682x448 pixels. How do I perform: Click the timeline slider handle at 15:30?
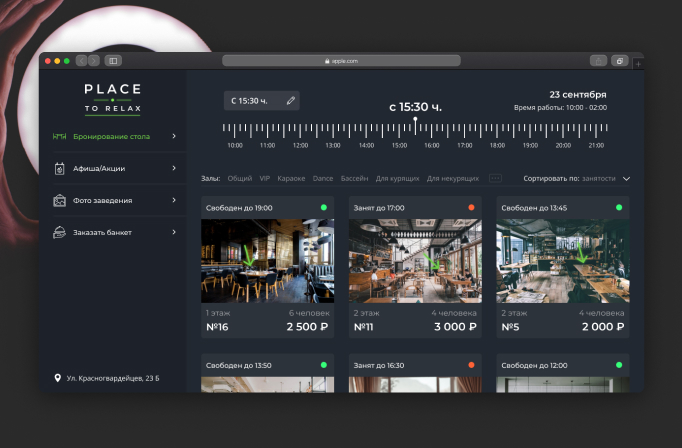click(415, 119)
